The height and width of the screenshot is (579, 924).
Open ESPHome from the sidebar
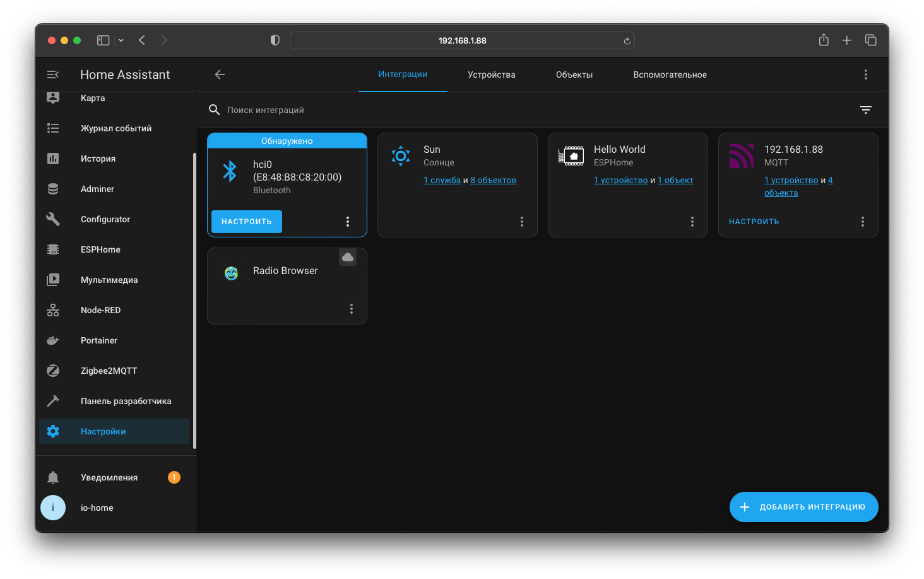[100, 249]
